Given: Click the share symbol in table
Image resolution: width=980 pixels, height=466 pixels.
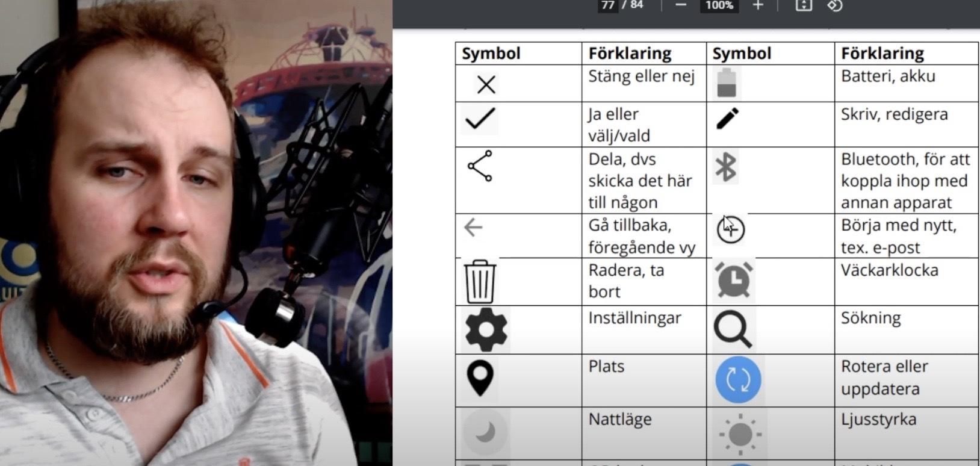Looking at the screenshot, I should [x=480, y=166].
